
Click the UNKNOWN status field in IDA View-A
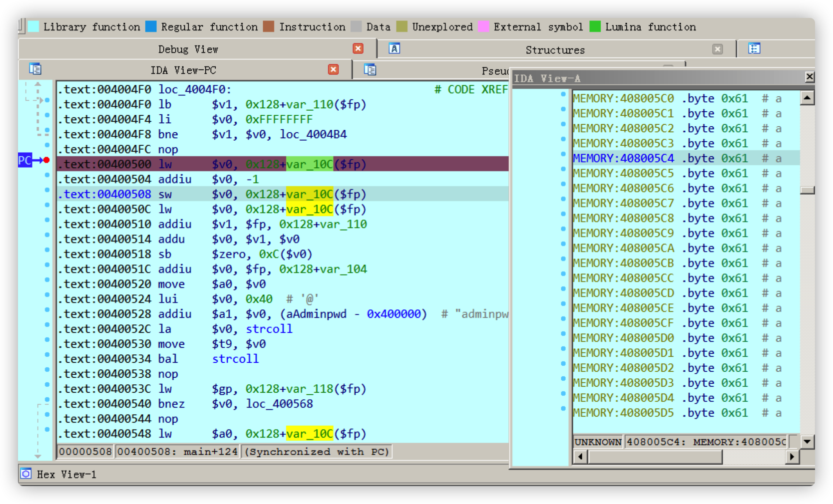point(598,442)
